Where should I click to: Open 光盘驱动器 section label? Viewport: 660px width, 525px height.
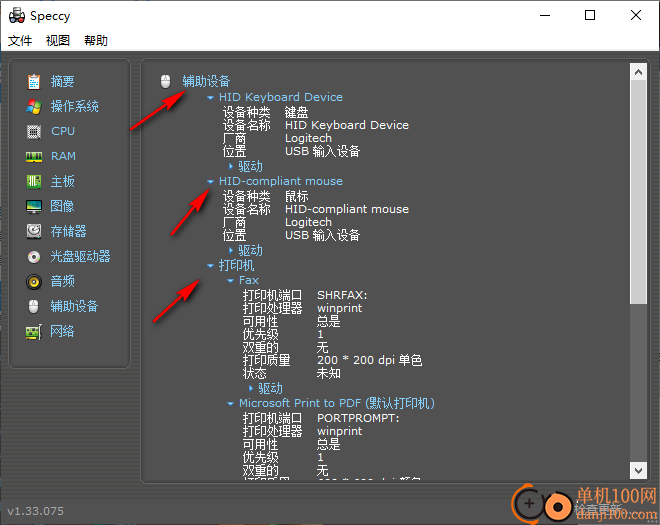coord(80,256)
